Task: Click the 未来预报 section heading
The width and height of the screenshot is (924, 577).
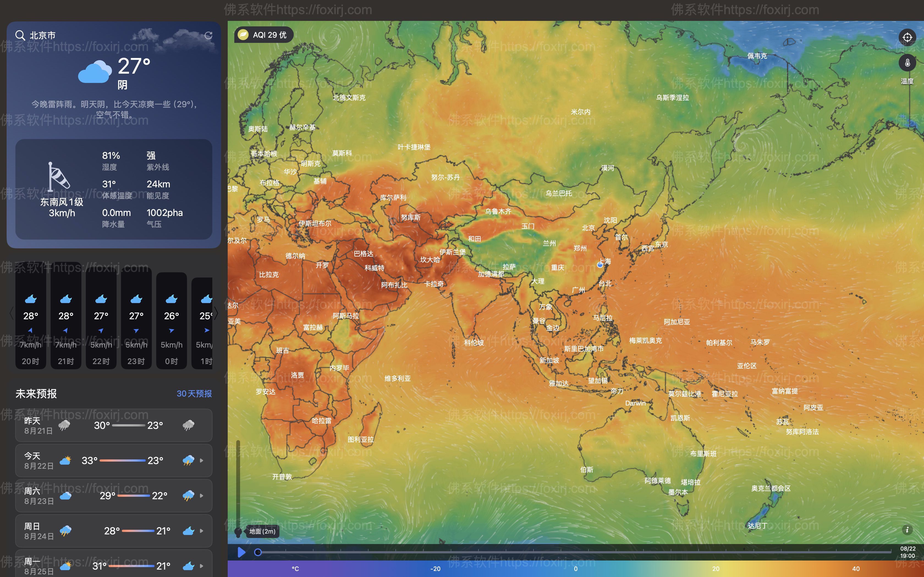Action: pos(36,393)
